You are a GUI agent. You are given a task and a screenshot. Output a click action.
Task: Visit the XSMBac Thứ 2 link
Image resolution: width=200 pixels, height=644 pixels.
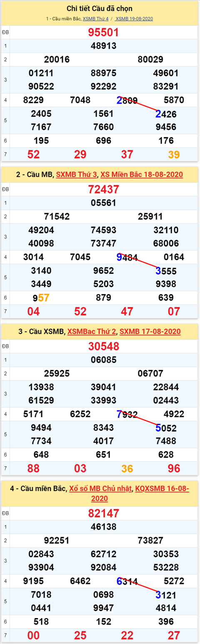tap(91, 331)
